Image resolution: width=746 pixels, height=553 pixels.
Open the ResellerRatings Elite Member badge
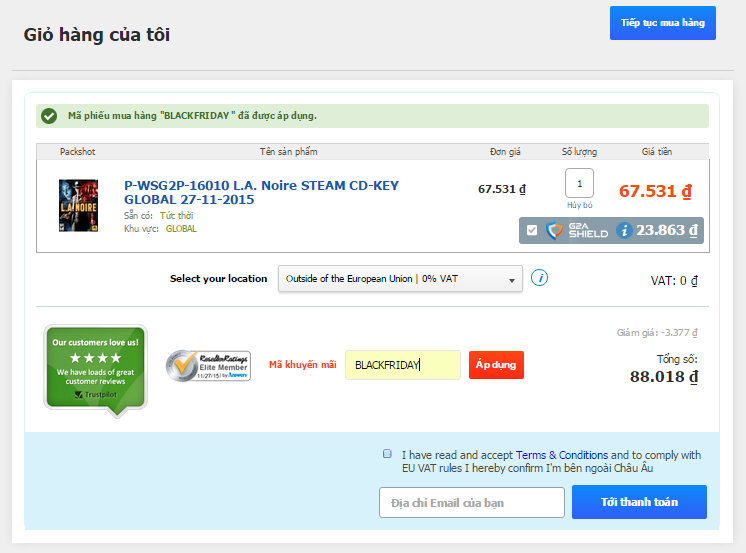[x=208, y=365]
